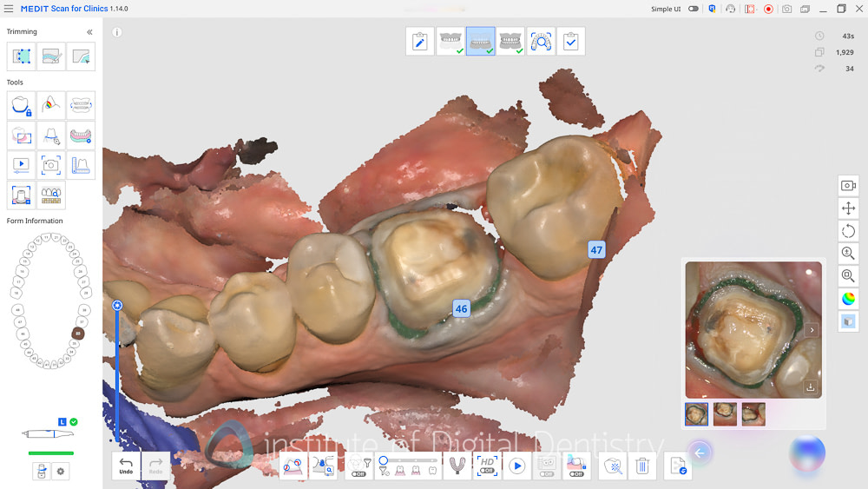Select highlighted tooth in Form Information chart
This screenshot has height=489, width=868.
pos(78,334)
